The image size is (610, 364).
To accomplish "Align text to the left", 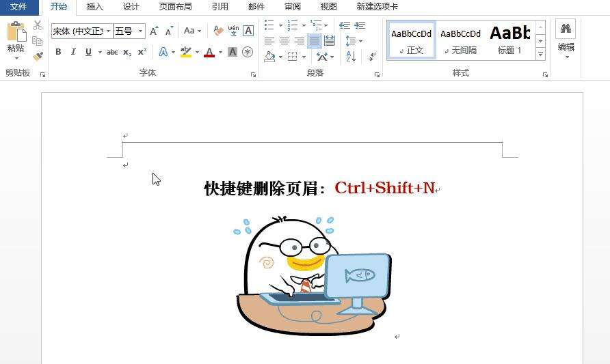I will [x=269, y=41].
